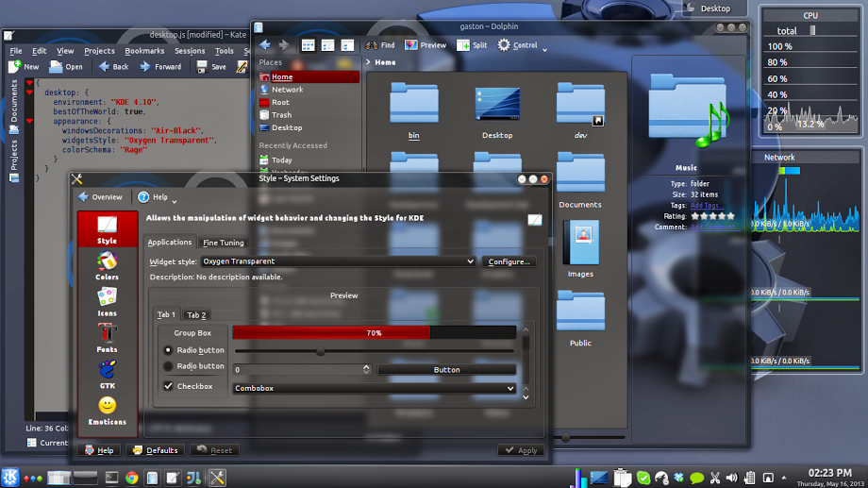The image size is (868, 488).
Task: Open the Public folder in Dolphin
Action: [x=580, y=318]
